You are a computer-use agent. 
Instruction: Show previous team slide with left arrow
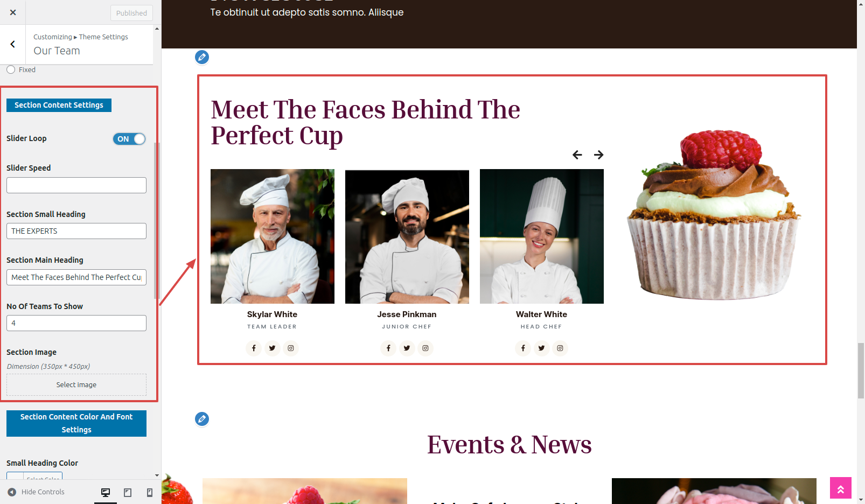(577, 155)
